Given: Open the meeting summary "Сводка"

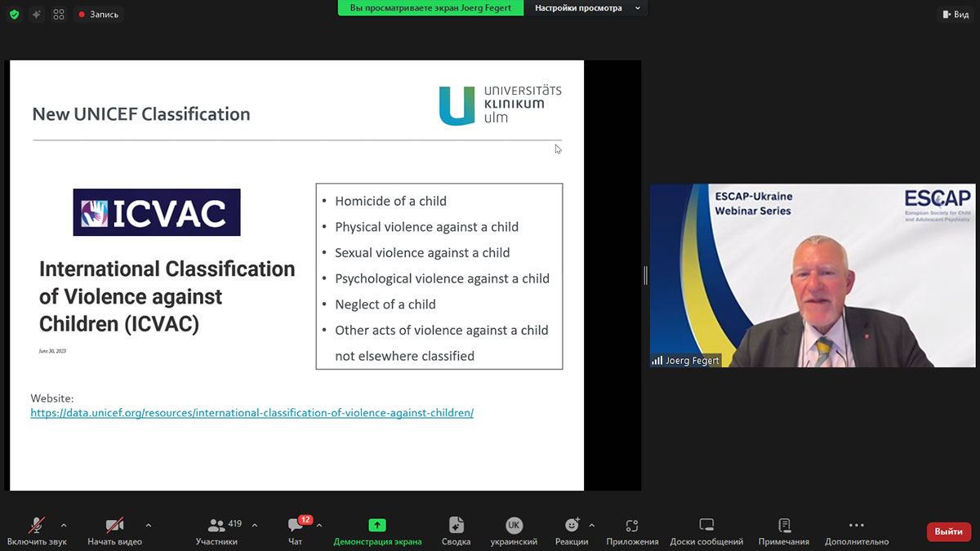Looking at the screenshot, I should point(456,531).
